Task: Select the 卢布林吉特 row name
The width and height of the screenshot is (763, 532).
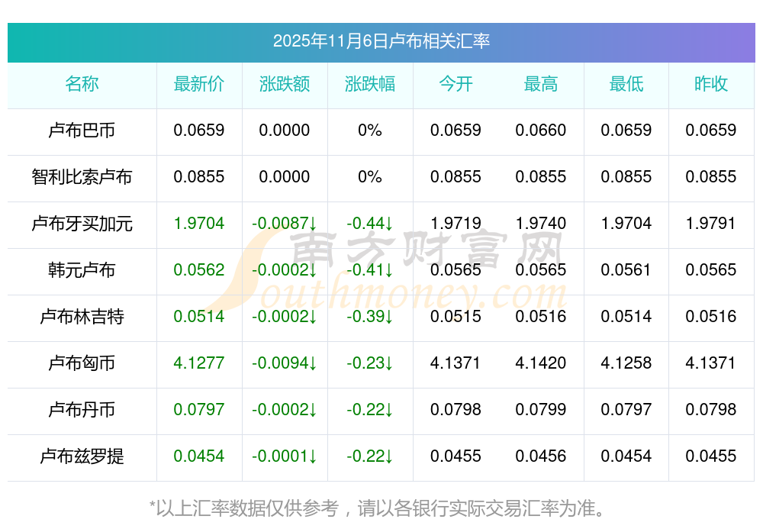Action: pos(82,317)
